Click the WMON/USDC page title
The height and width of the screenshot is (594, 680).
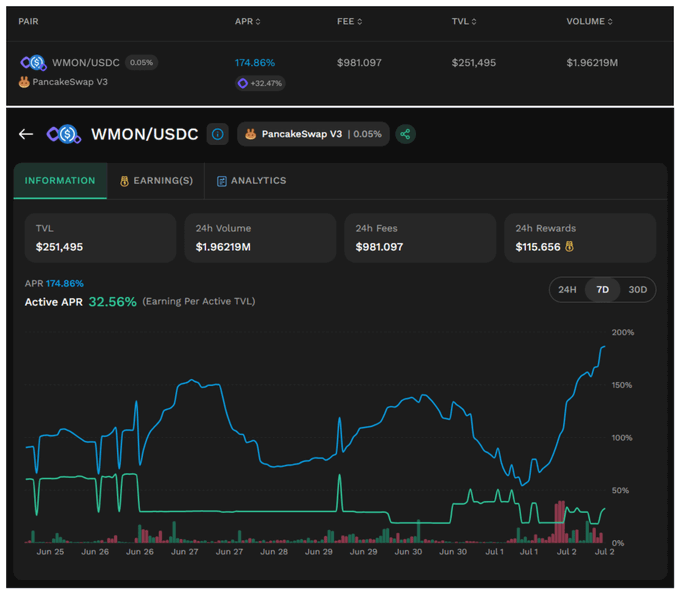[x=145, y=134]
